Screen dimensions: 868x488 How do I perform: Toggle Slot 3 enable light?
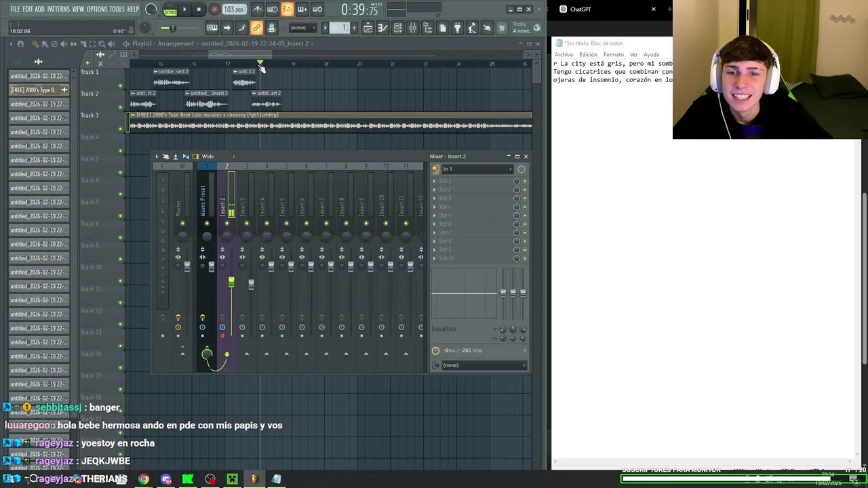pos(524,198)
